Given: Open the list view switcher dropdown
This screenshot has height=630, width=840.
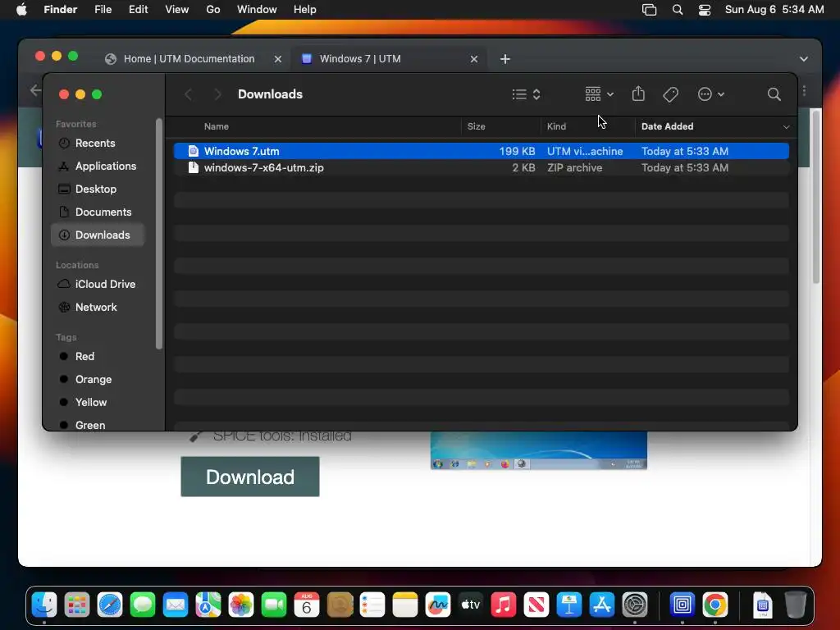Looking at the screenshot, I should (x=526, y=95).
